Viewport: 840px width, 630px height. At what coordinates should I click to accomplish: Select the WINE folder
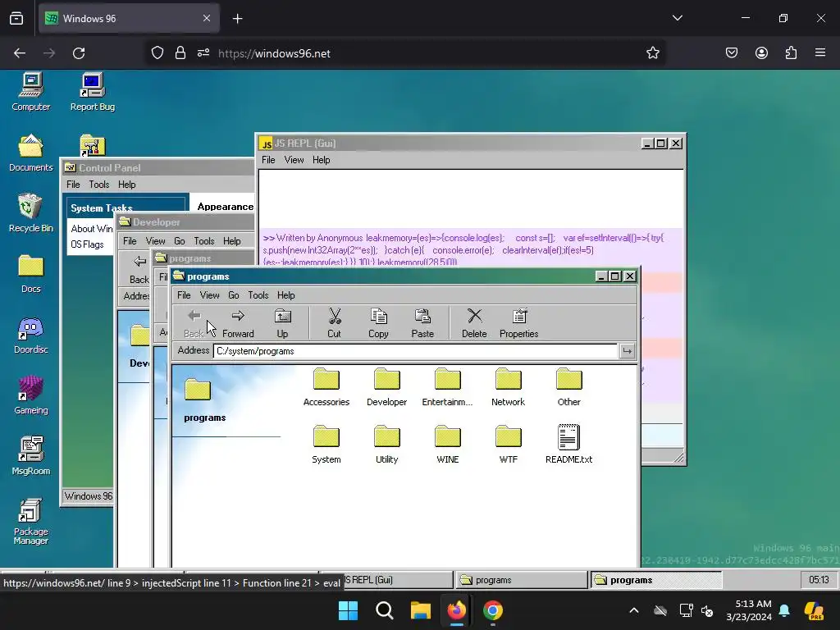[447, 445]
